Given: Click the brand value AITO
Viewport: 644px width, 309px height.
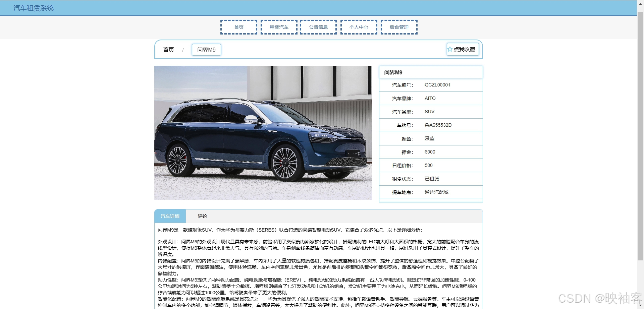Looking at the screenshot, I should (x=430, y=98).
